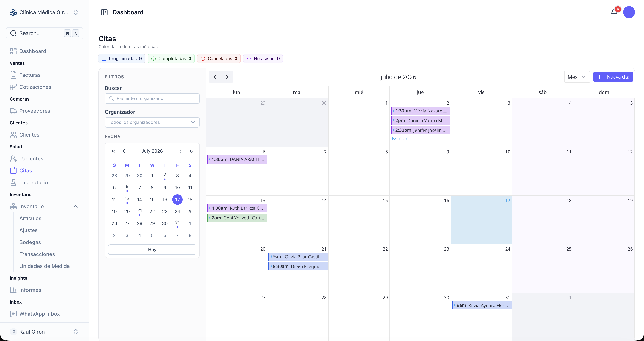Open Ajustes under Inventario
644x341 pixels.
click(29, 230)
